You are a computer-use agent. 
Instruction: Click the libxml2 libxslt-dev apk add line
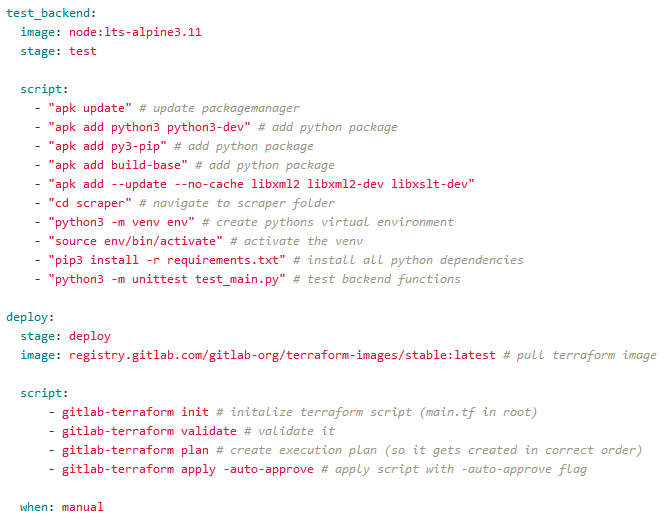click(260, 184)
